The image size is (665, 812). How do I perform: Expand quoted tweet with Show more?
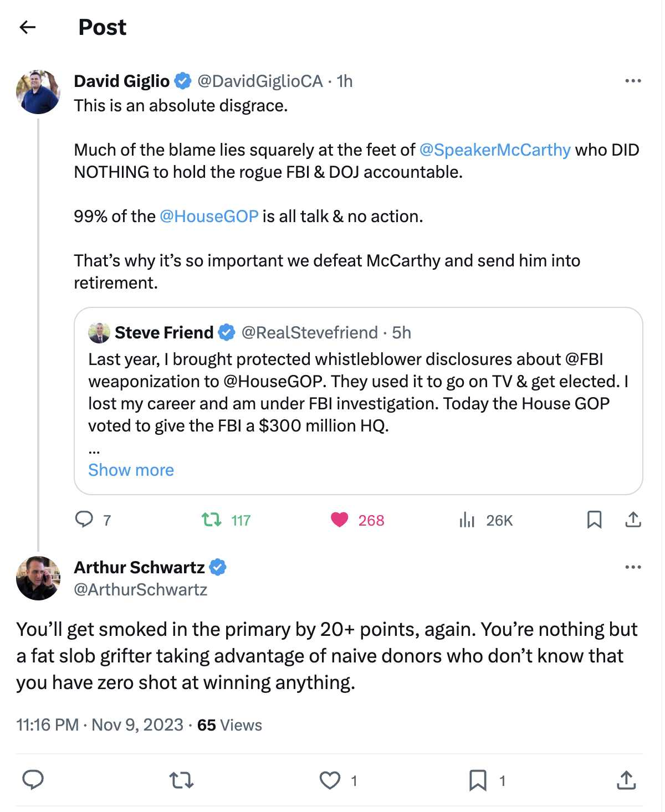click(131, 470)
